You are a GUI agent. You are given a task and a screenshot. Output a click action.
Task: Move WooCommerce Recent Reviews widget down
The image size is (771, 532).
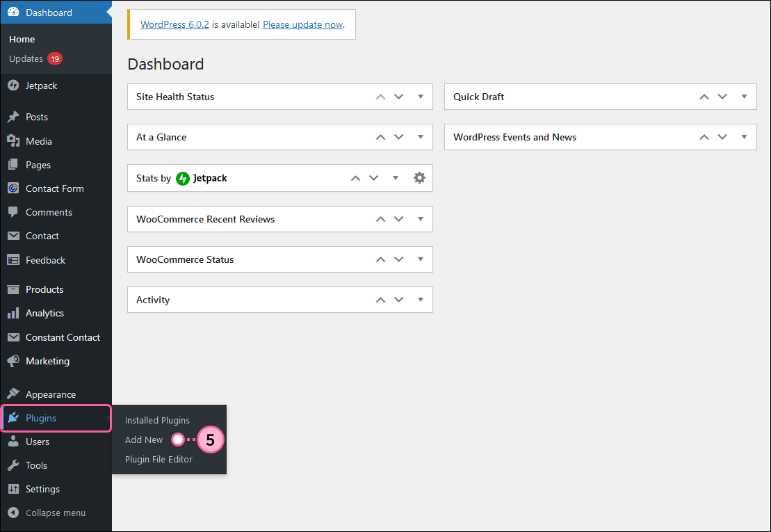point(399,219)
